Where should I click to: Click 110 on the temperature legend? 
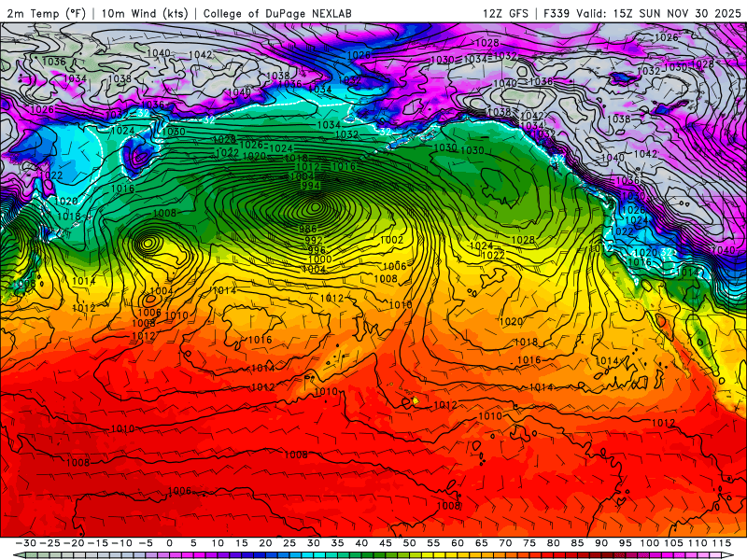click(x=698, y=543)
